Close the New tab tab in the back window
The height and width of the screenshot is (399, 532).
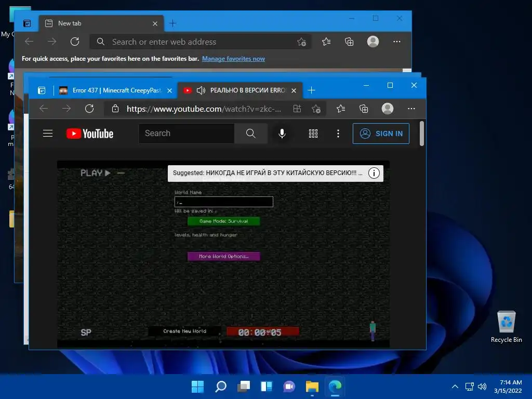(155, 24)
